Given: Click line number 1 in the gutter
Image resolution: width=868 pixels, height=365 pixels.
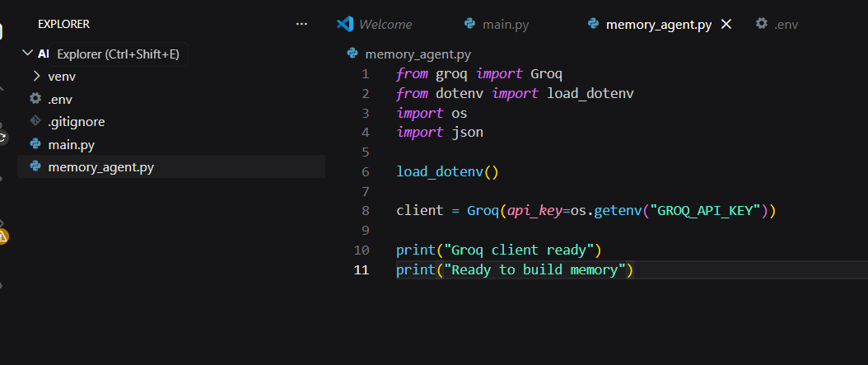Looking at the screenshot, I should [x=365, y=73].
